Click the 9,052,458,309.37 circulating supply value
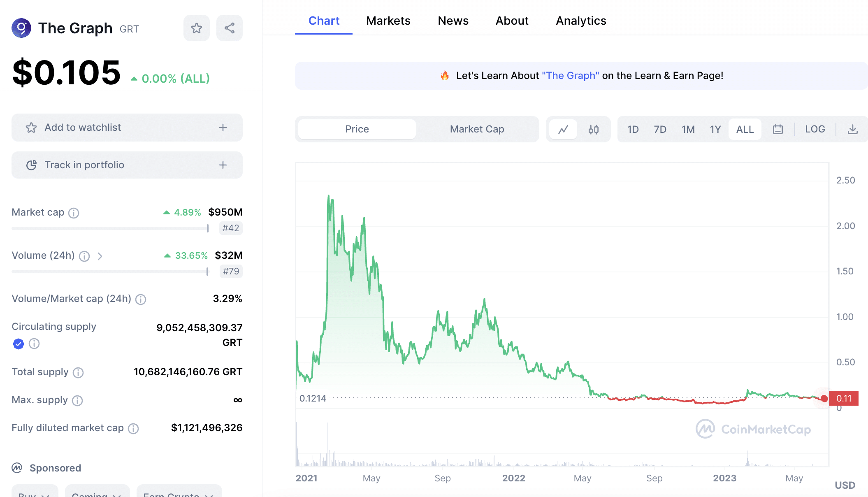 click(200, 328)
